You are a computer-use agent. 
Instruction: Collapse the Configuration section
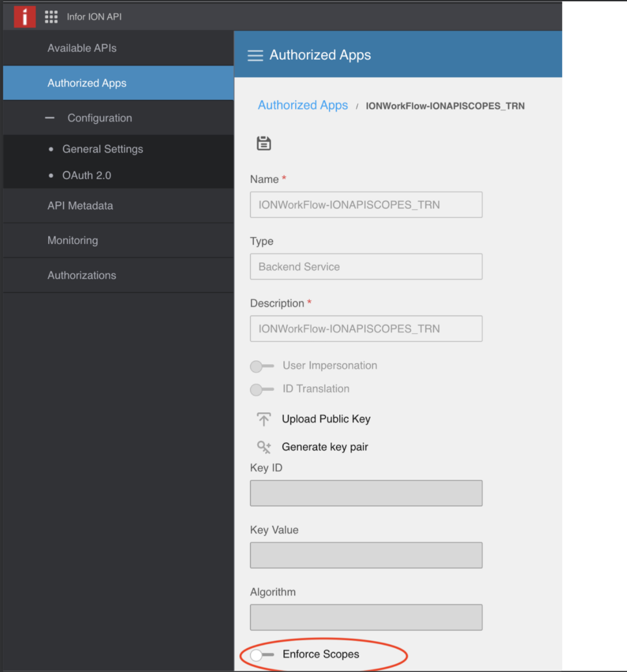[x=49, y=118]
